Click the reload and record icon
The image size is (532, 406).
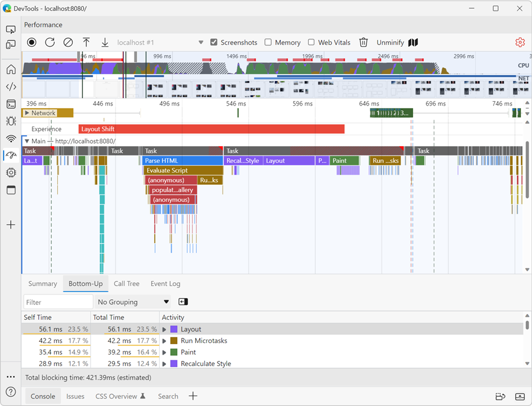click(50, 42)
